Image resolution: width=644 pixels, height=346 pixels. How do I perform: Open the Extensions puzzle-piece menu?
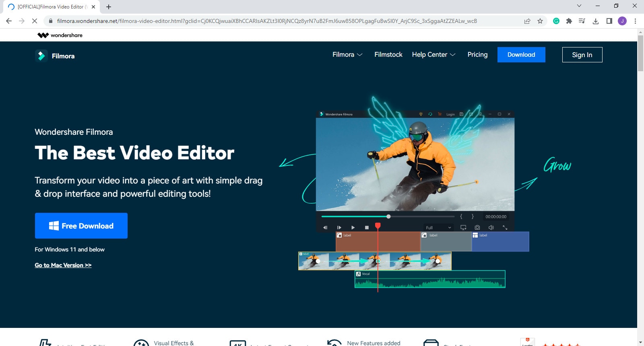point(569,21)
